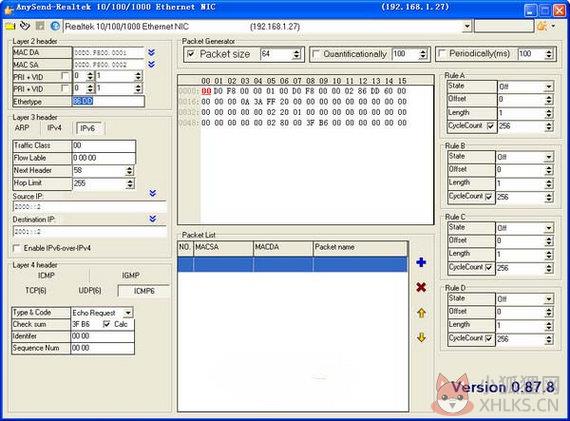Click the Flow Lable input field
The height and width of the screenshot is (421, 570).
104,158
